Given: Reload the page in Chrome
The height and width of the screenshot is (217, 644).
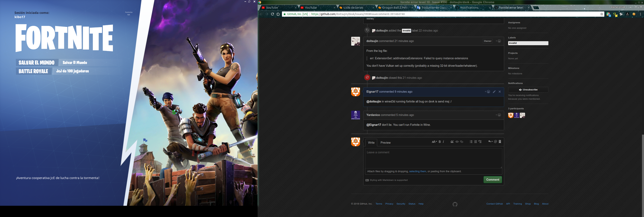Looking at the screenshot, I should 272,14.
